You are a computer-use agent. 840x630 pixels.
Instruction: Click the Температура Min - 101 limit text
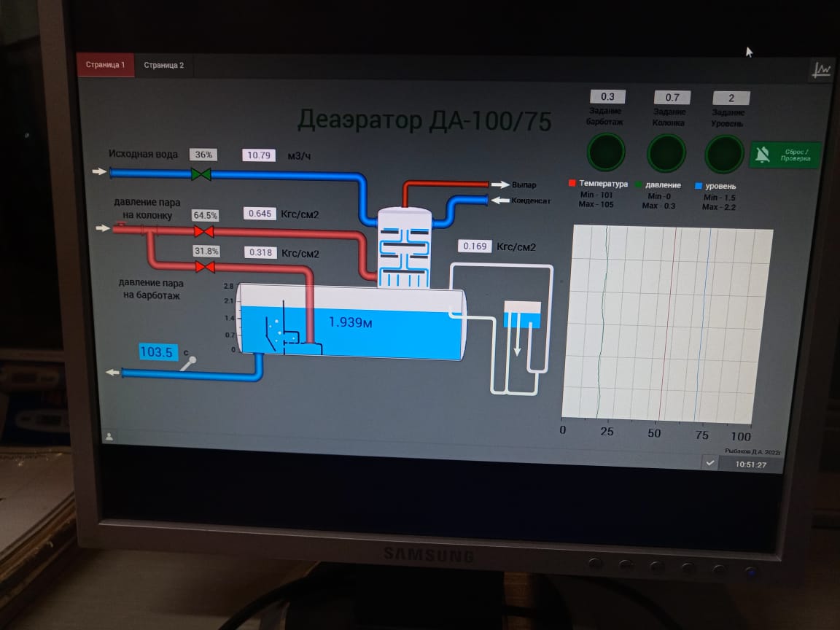click(x=596, y=195)
